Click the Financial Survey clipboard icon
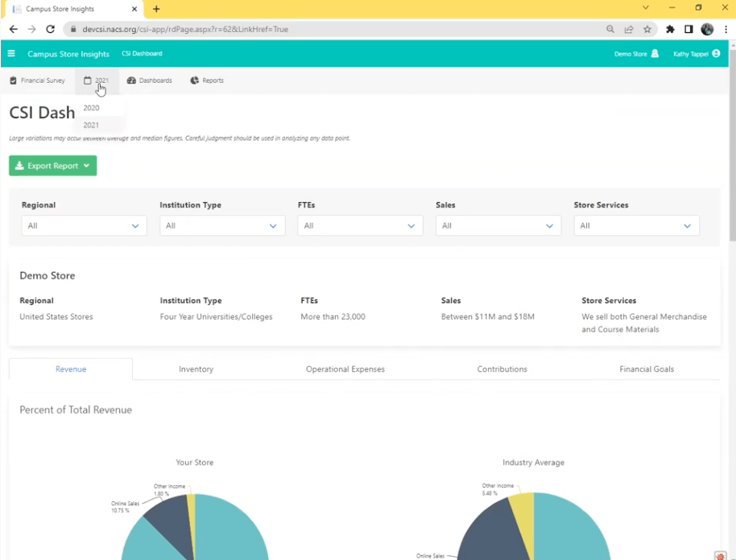 (13, 80)
